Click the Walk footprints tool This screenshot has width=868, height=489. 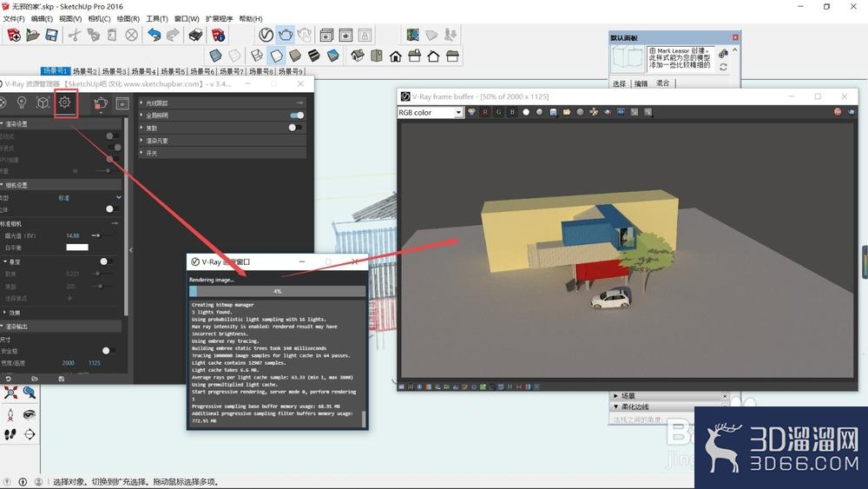10,435
